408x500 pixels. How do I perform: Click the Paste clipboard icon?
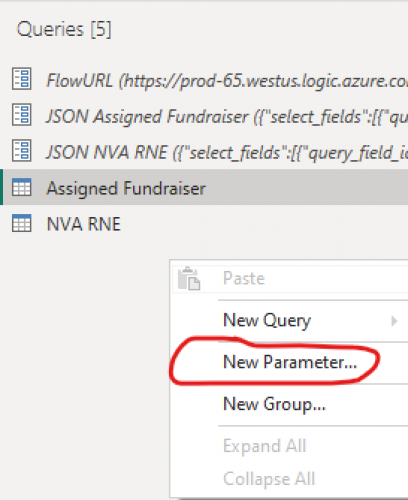[189, 278]
